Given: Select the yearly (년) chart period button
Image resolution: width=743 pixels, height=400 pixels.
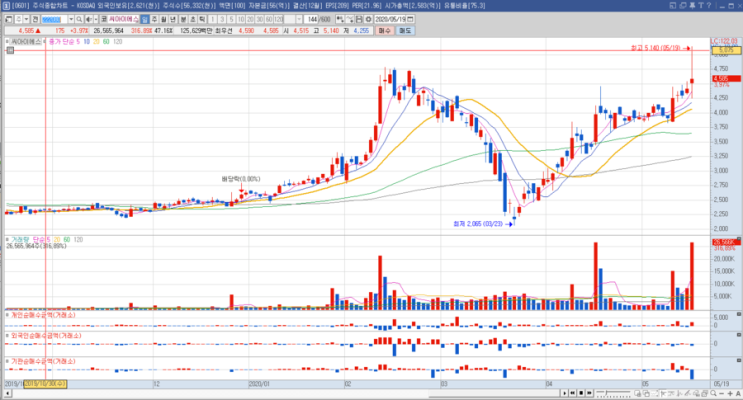Looking at the screenshot, I should [x=173, y=19].
